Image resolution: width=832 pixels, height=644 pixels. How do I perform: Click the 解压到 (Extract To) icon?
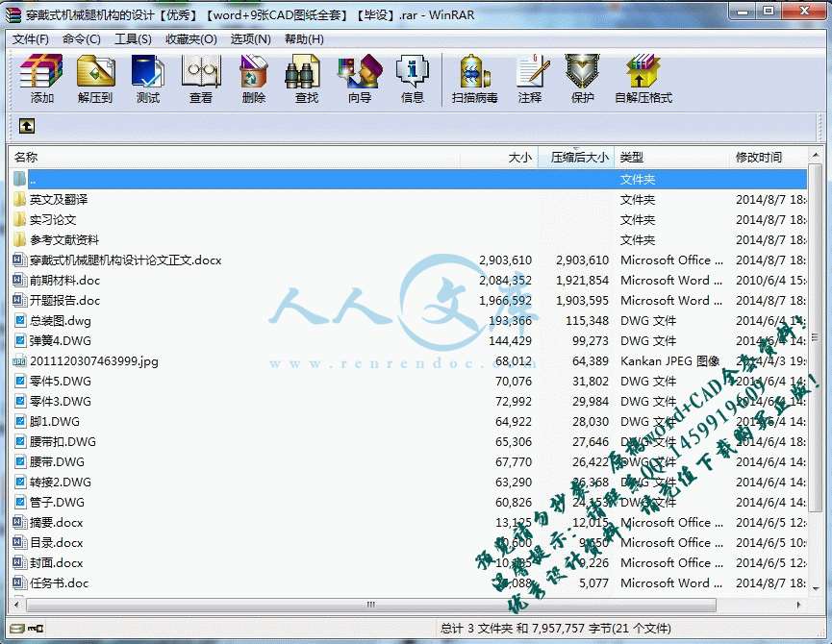95,79
